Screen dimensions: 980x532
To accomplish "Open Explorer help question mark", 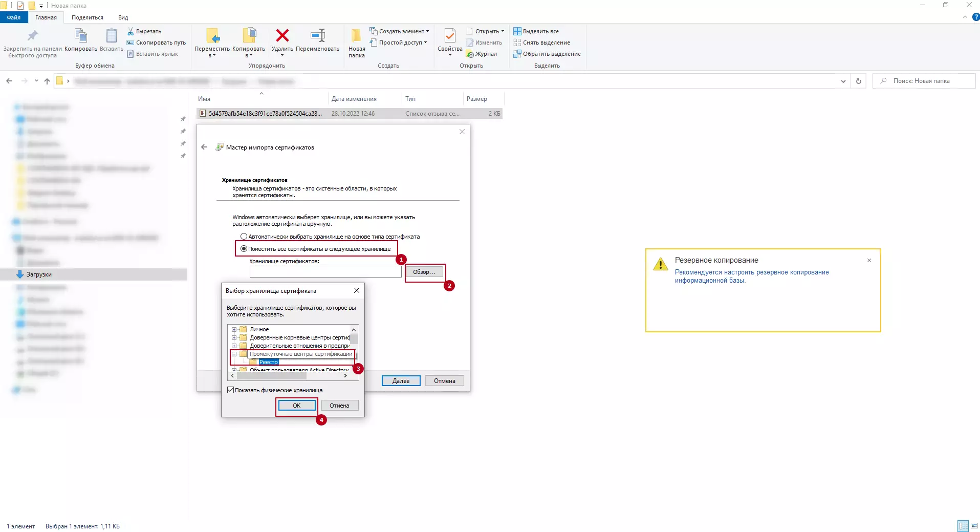I will 975,17.
